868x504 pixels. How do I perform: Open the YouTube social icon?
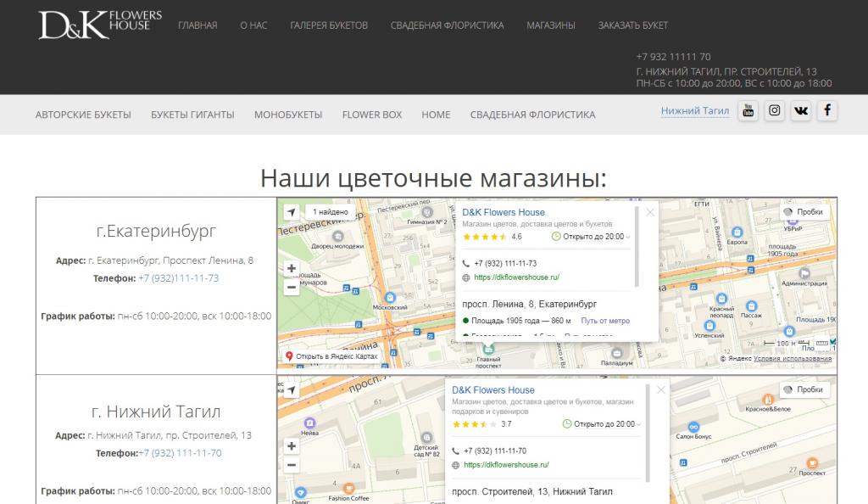pyautogui.click(x=748, y=110)
